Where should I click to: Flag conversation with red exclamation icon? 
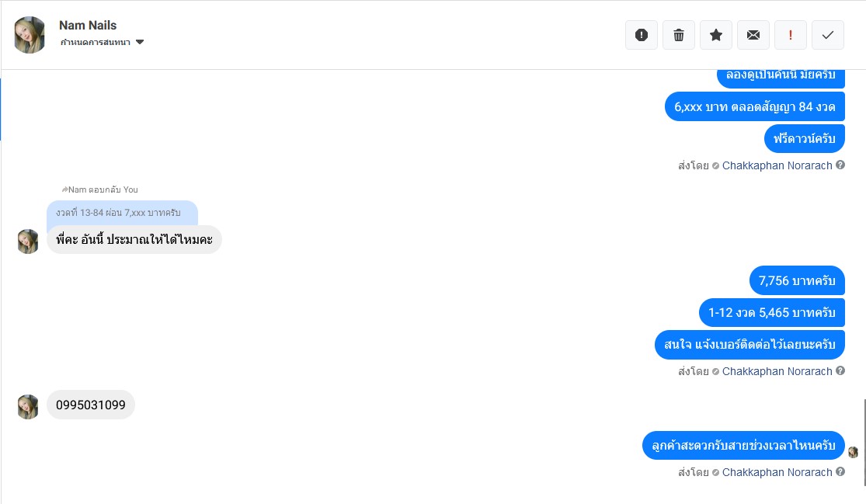click(x=791, y=35)
